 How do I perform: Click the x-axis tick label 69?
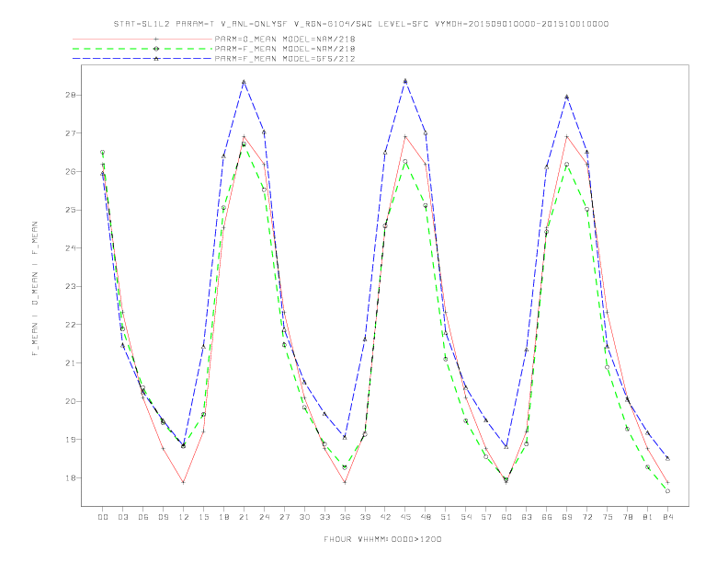pyautogui.click(x=567, y=517)
